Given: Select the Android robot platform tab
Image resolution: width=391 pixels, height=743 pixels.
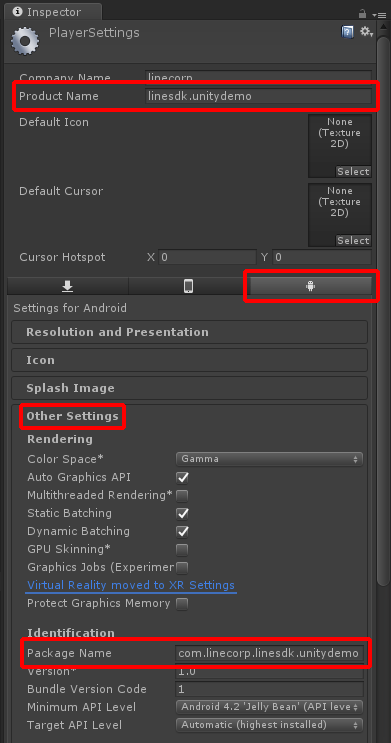Looking at the screenshot, I should pyautogui.click(x=310, y=286).
